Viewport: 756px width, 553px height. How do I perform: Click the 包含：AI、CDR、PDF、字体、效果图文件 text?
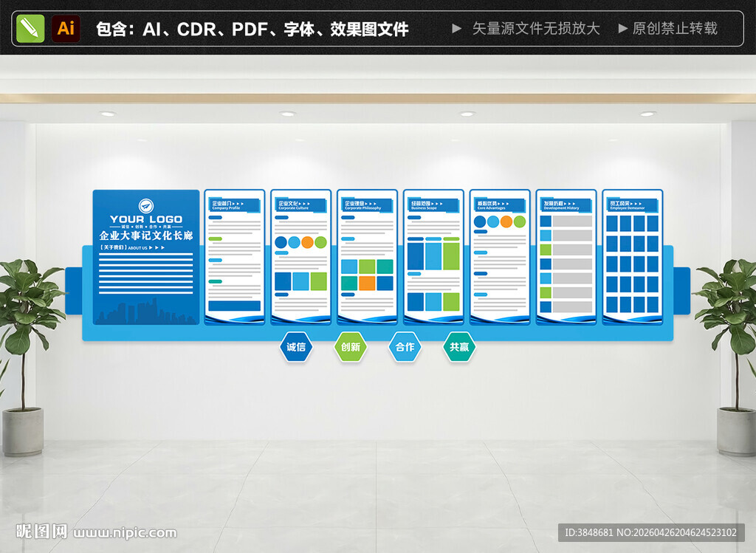coord(252,29)
